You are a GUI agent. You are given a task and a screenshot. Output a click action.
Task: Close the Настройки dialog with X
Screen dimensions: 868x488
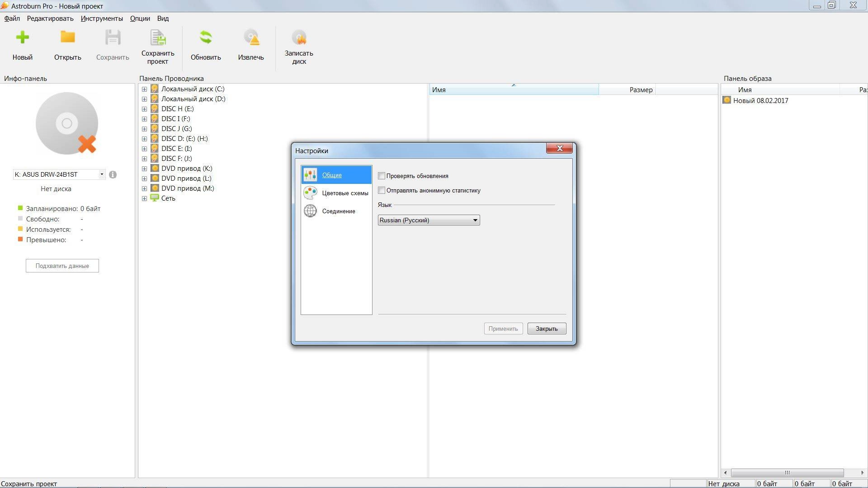pyautogui.click(x=560, y=148)
